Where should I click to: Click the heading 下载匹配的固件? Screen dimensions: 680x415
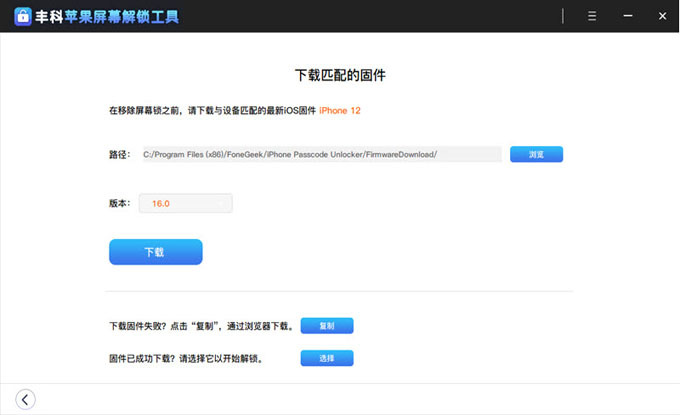coord(340,75)
